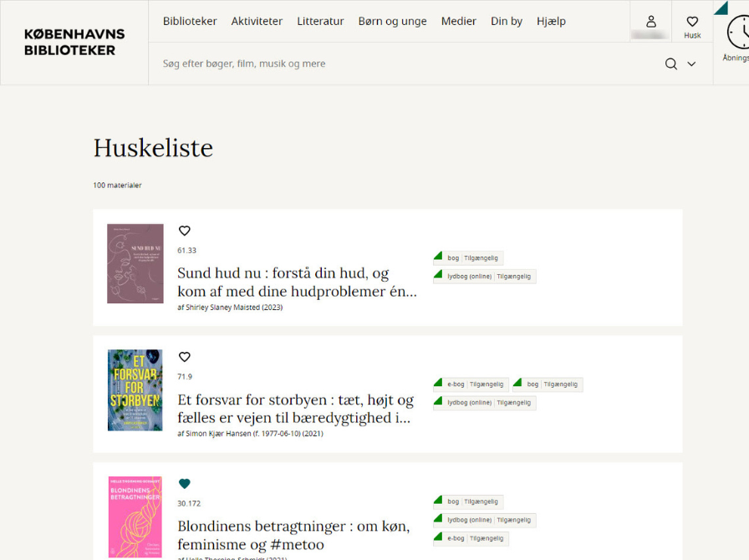The height and width of the screenshot is (560, 749).
Task: Open the user profile icon
Action: 650,22
